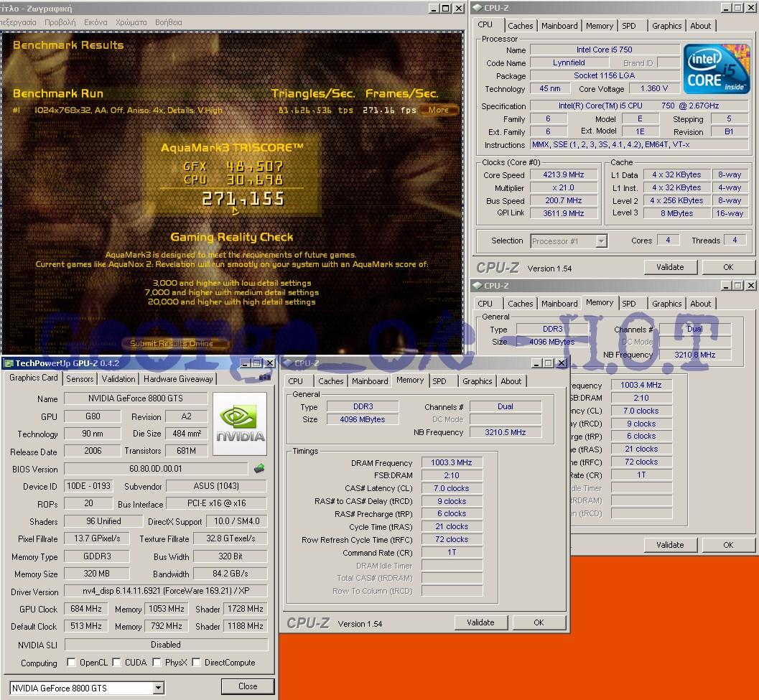Click the More button in AquaMark results
This screenshot has height=700, width=759.
(x=438, y=110)
